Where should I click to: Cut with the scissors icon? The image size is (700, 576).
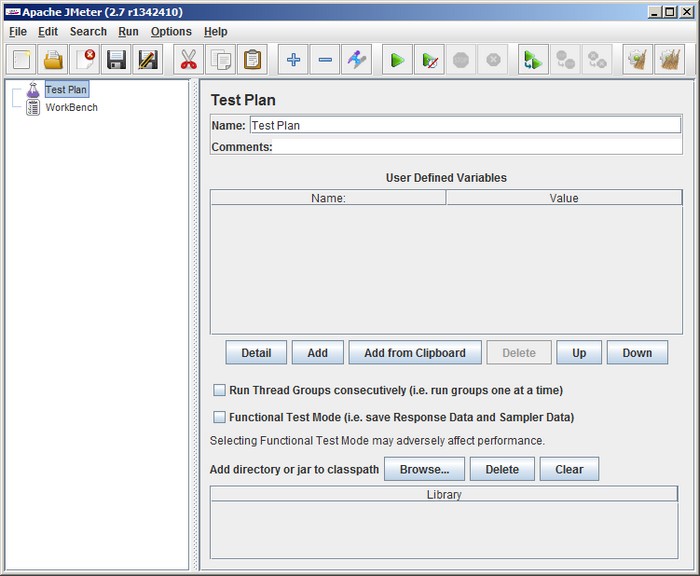(188, 59)
